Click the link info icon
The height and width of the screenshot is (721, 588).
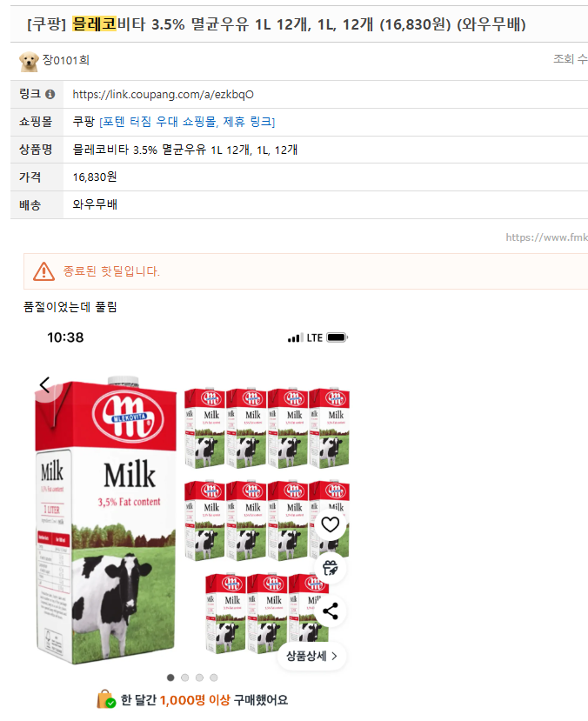click(50, 94)
